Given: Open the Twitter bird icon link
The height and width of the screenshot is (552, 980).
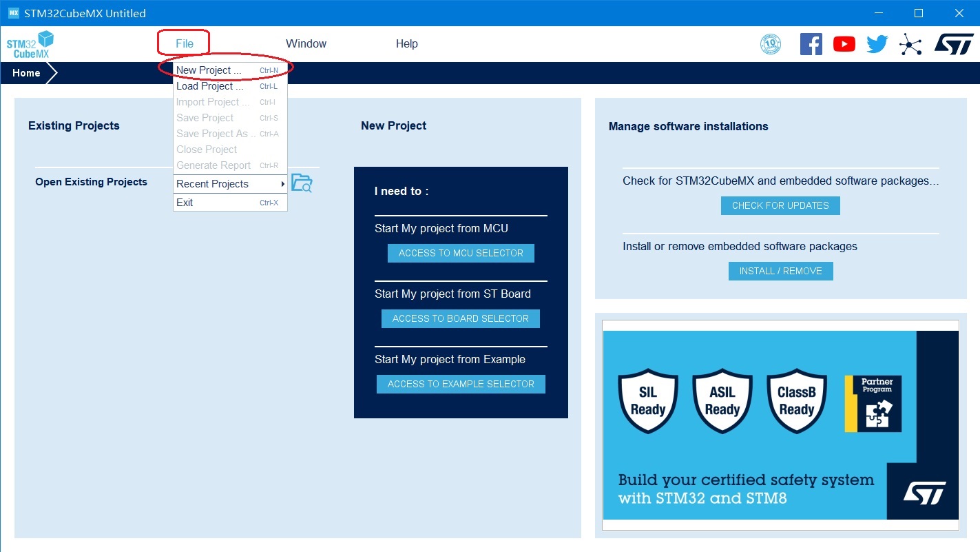Looking at the screenshot, I should tap(877, 44).
